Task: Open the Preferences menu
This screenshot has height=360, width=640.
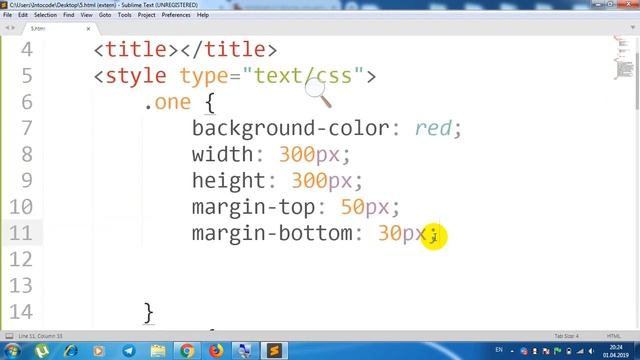Action: click(x=176, y=15)
